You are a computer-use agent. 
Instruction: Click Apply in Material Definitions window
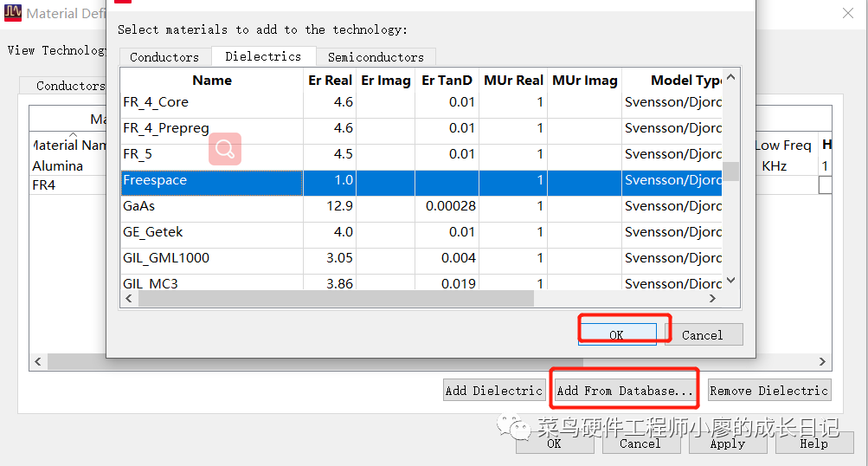click(x=728, y=443)
